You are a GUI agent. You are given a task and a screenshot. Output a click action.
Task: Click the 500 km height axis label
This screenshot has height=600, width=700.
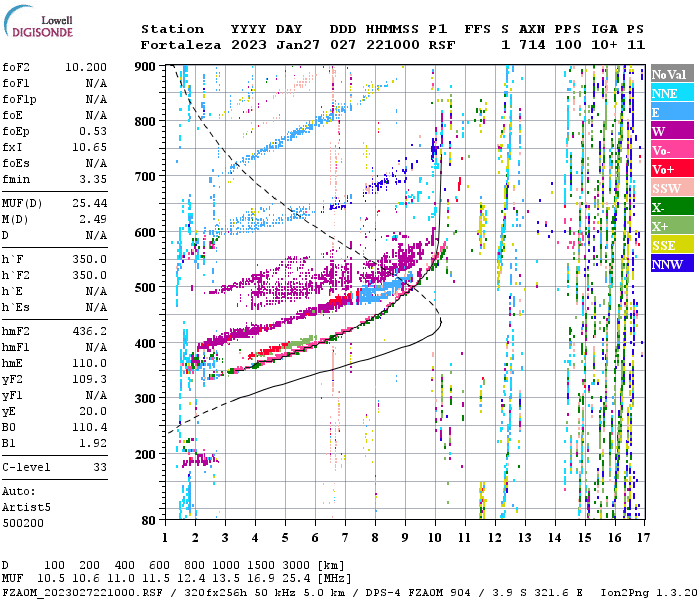[145, 288]
